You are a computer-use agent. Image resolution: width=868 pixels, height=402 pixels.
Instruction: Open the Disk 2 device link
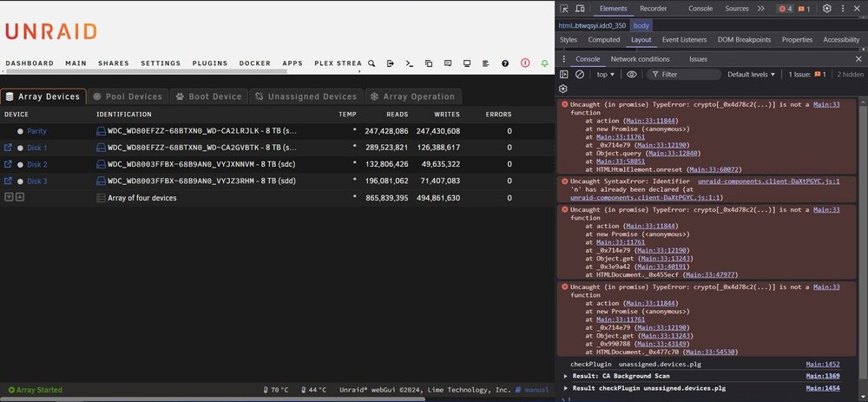pos(37,164)
